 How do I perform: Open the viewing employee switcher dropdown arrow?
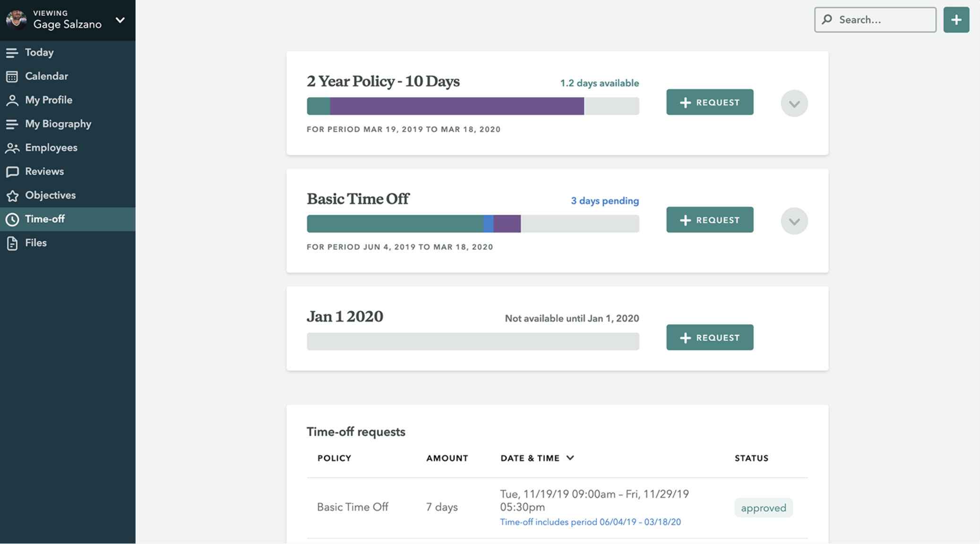[x=120, y=20]
